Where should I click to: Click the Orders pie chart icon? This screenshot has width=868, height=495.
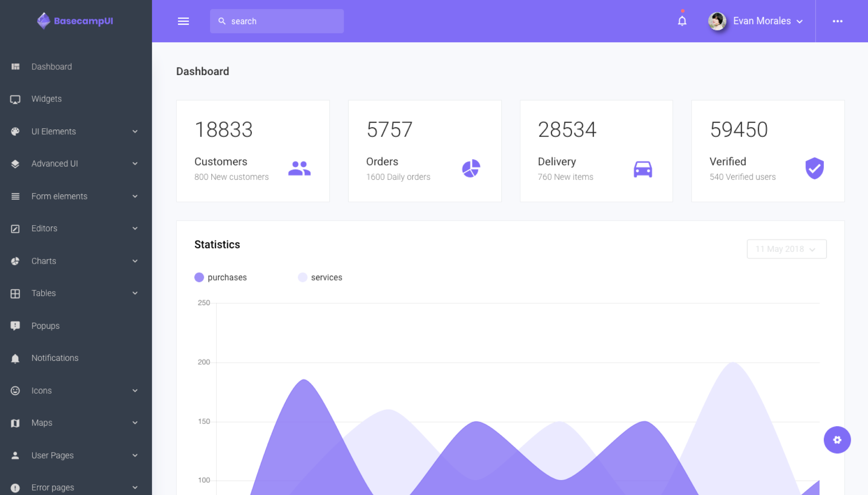coord(471,169)
